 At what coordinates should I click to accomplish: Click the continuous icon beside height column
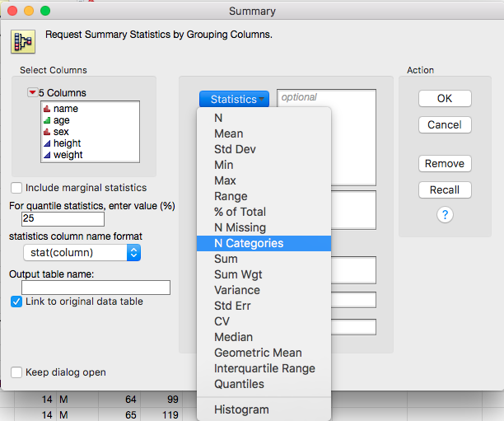pos(46,143)
